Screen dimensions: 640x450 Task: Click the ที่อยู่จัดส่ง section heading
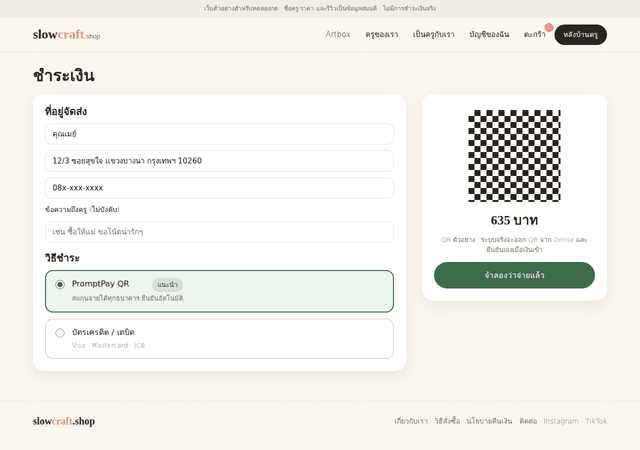66,111
